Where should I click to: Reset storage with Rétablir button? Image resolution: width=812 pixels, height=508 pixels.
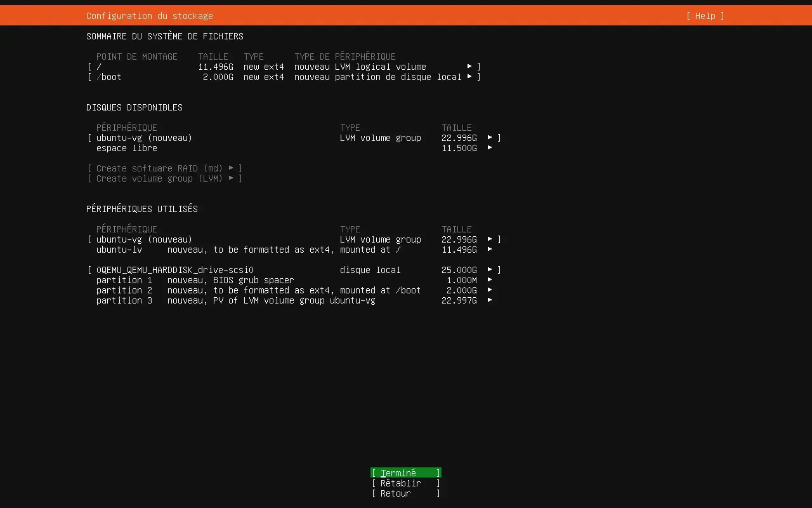click(406, 483)
